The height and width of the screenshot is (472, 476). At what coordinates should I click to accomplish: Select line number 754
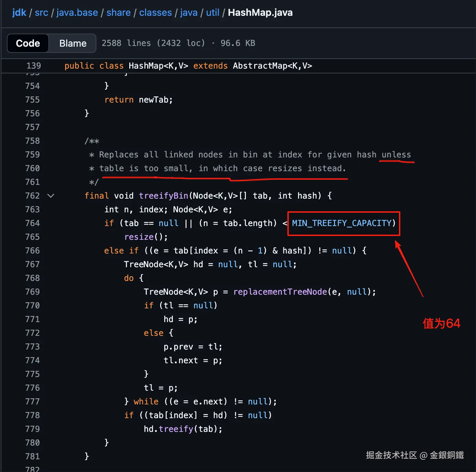[x=33, y=86]
